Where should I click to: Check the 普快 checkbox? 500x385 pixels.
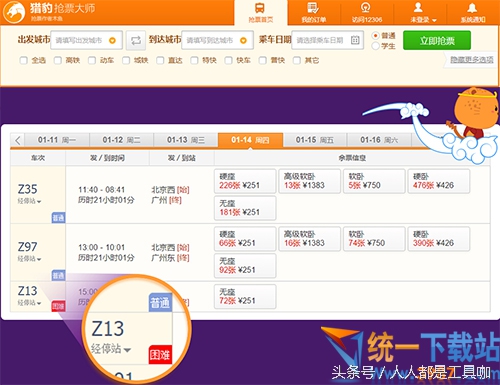[263, 60]
